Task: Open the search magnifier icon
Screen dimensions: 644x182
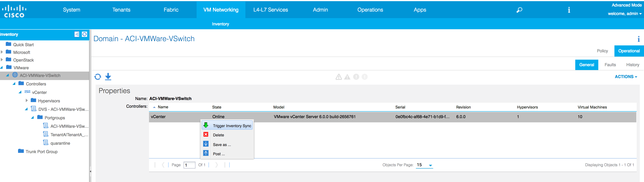Action: coord(519,10)
